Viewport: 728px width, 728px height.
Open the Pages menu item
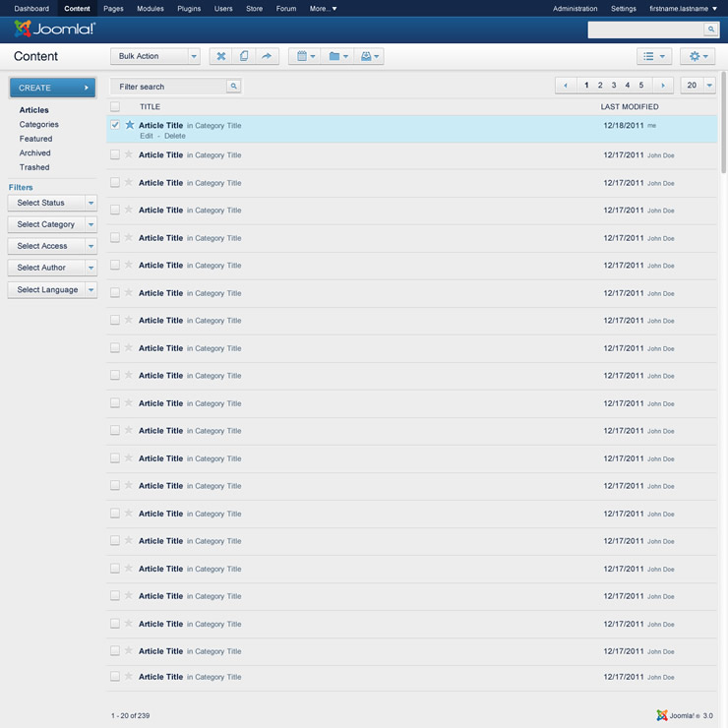[x=113, y=8]
